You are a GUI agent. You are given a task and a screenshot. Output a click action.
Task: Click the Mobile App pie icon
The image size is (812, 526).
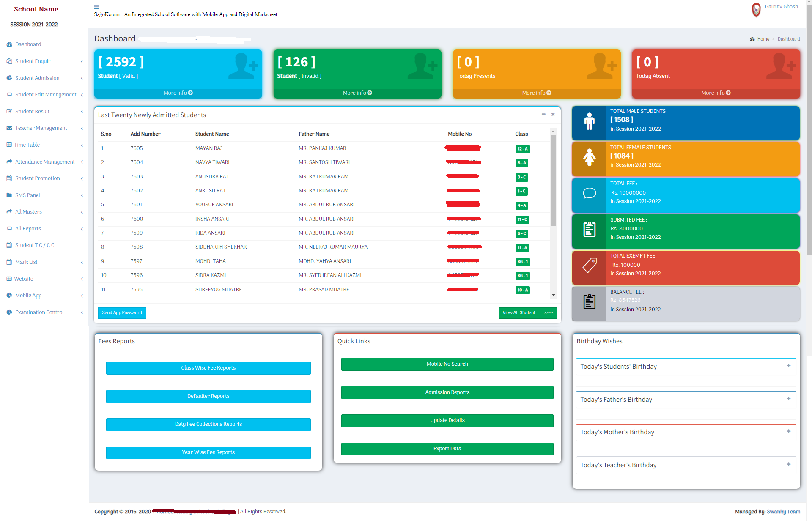point(9,296)
